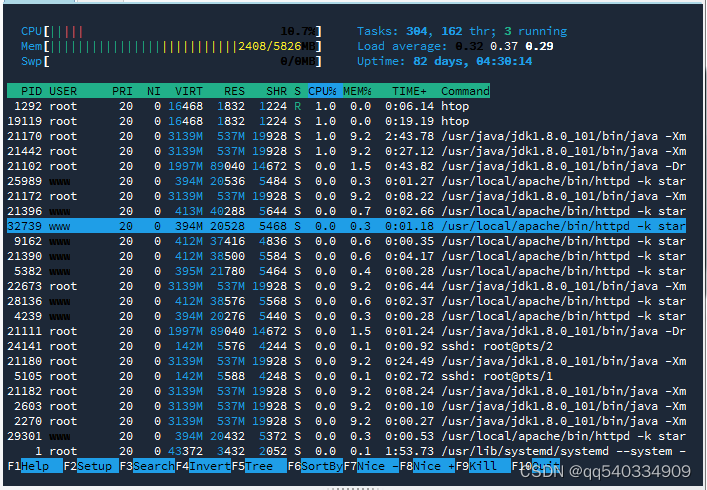This screenshot has width=707, height=490.
Task: Sort by the PID column header
Action: coord(31,91)
